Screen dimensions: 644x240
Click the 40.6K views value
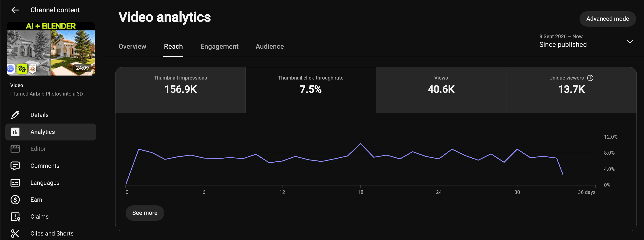click(441, 89)
